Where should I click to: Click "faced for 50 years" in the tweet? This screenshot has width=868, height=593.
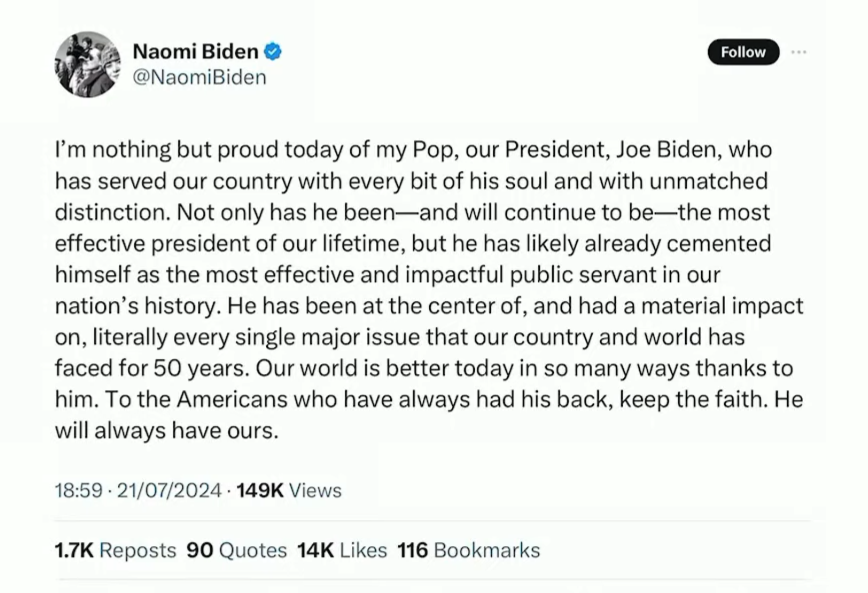pyautogui.click(x=151, y=368)
